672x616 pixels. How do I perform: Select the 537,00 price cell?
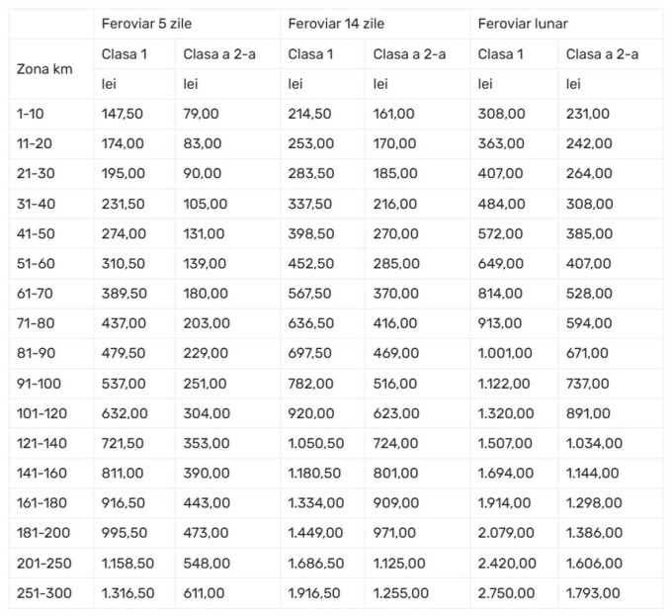pyautogui.click(x=123, y=384)
